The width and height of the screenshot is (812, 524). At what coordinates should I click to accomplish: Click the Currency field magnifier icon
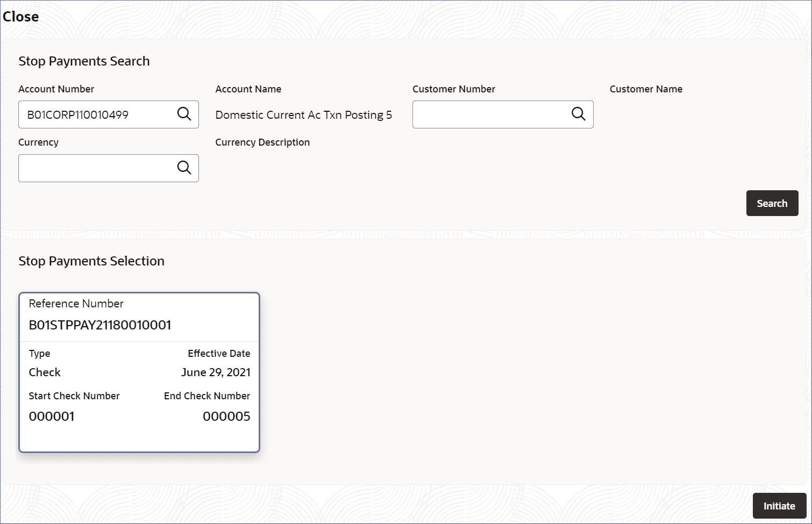click(x=184, y=168)
